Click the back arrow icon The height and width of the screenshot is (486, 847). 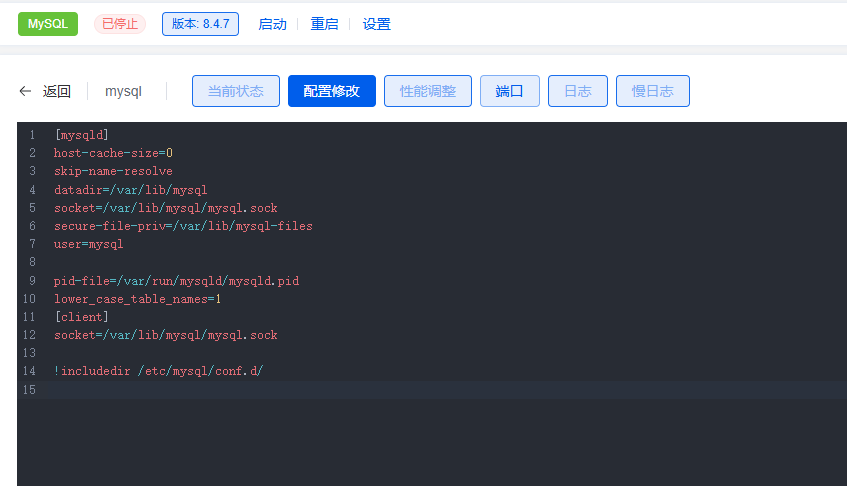point(25,91)
